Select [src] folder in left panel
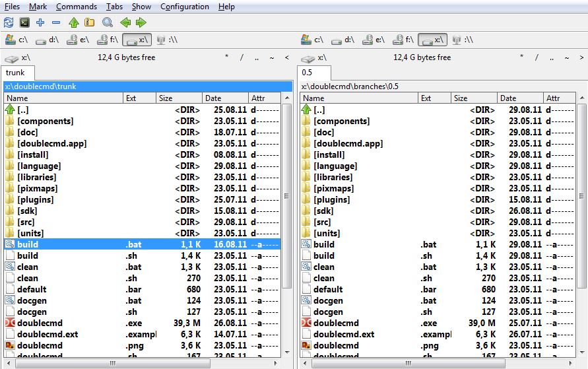588x369 pixels. pos(142,222)
